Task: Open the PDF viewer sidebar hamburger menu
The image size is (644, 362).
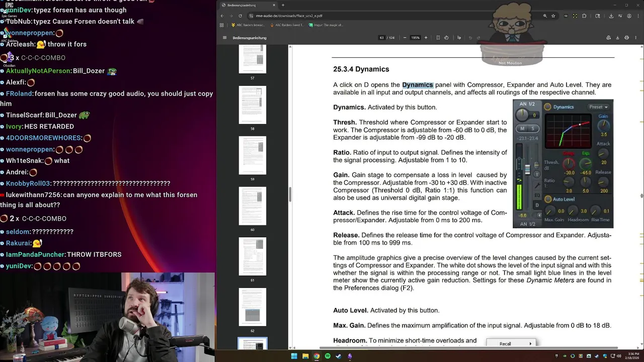Action: pos(224,38)
